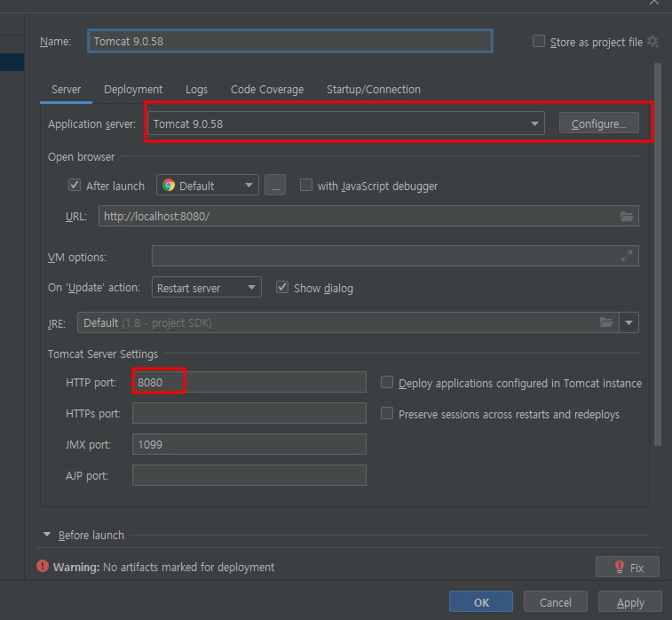Click the browser ellipsis button
The image size is (672, 620).
pyautogui.click(x=275, y=186)
